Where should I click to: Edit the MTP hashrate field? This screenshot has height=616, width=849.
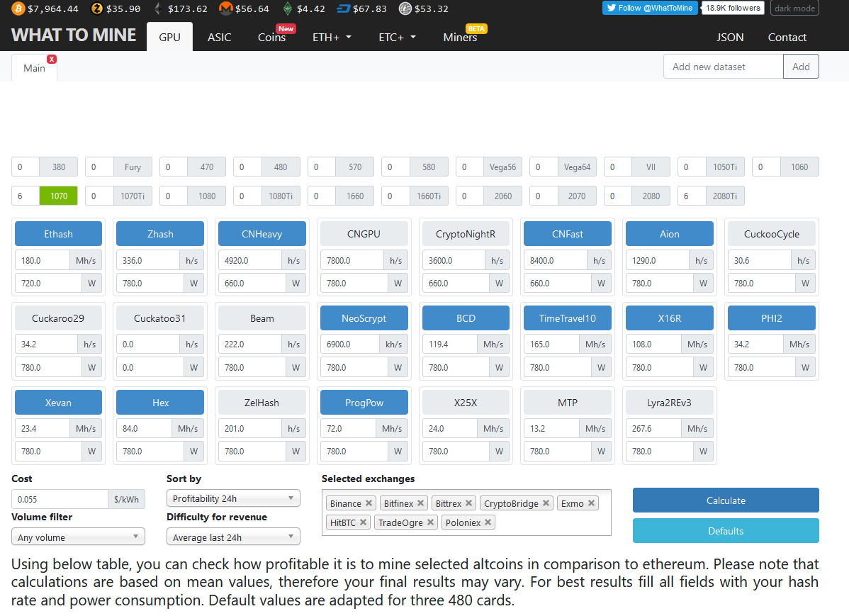[552, 429]
